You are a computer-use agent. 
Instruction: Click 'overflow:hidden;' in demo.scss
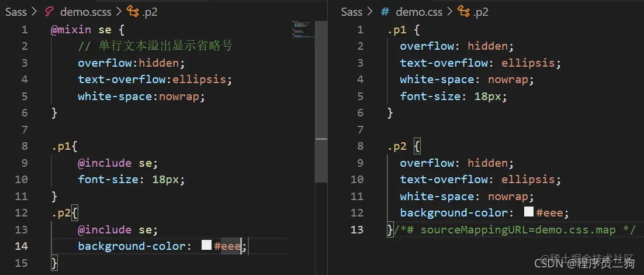pyautogui.click(x=131, y=63)
